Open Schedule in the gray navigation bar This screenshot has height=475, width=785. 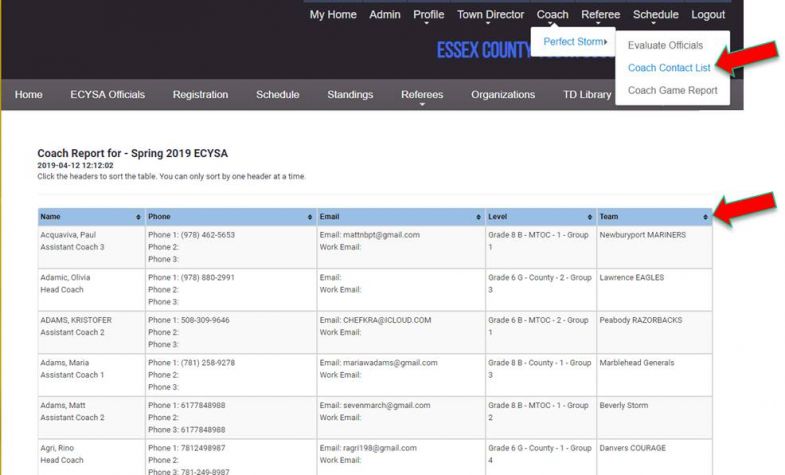pyautogui.click(x=277, y=94)
